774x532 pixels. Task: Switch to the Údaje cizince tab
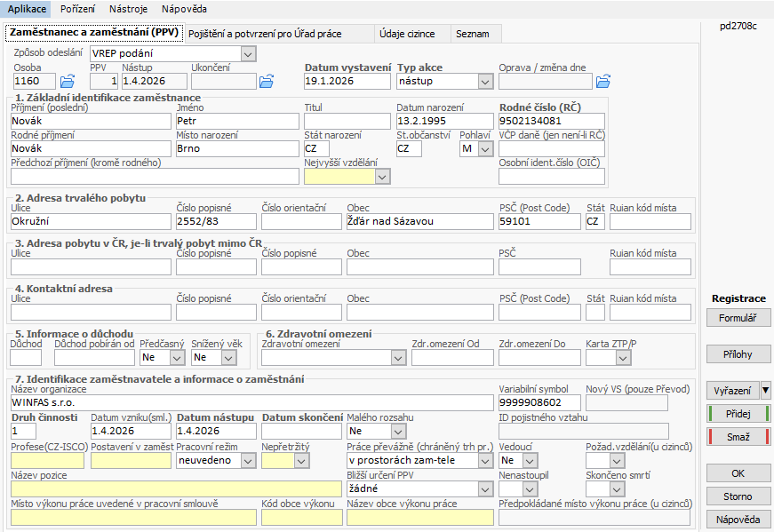click(x=407, y=34)
